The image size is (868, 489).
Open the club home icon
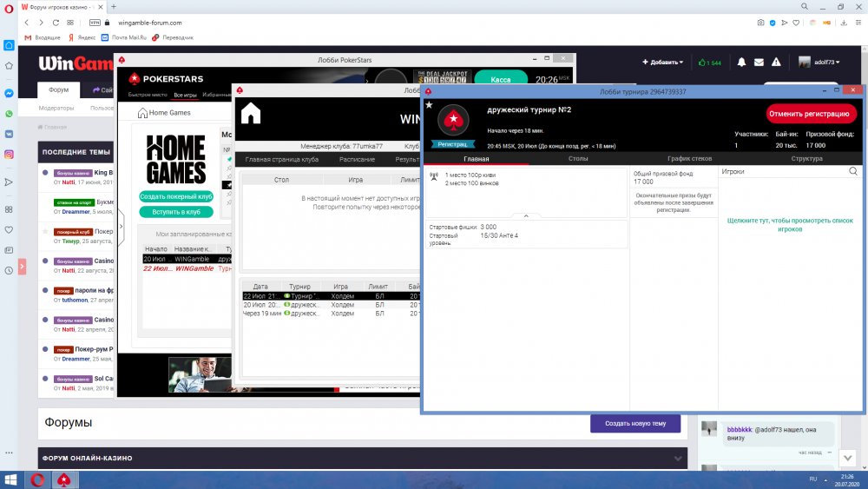coord(251,114)
